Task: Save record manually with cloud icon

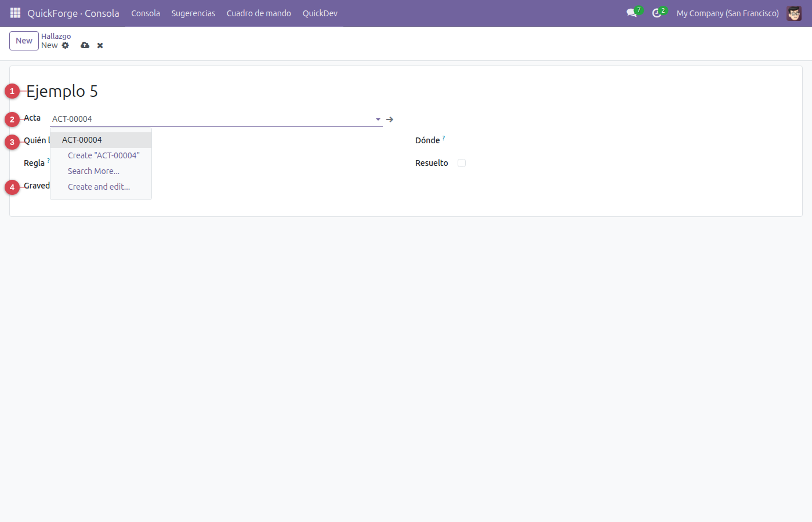Action: (x=85, y=45)
